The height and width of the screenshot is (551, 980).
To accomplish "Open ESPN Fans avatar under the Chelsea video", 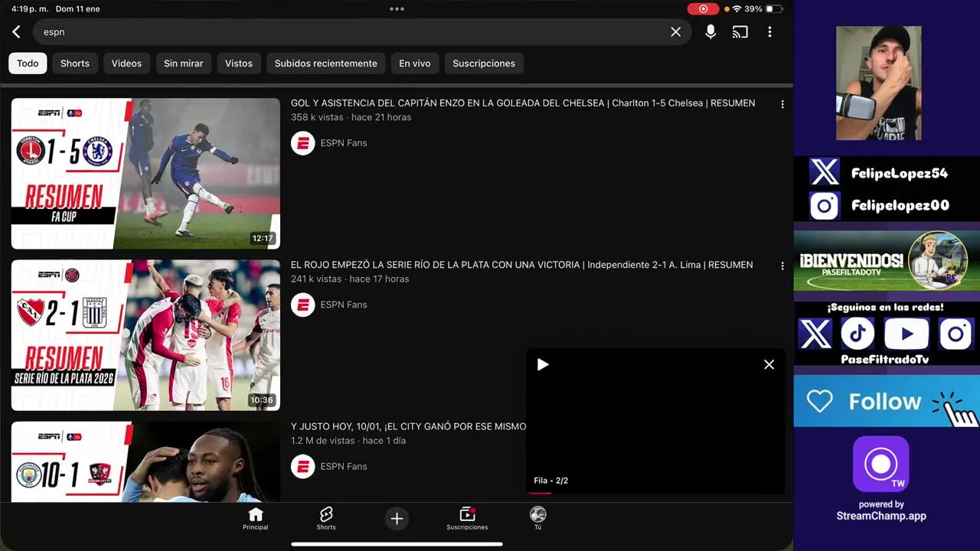I will click(x=303, y=143).
